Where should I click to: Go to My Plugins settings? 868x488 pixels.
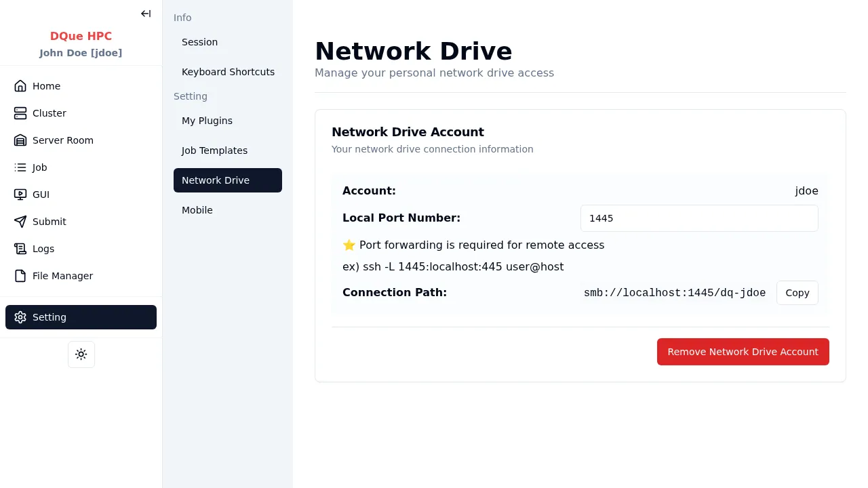[207, 121]
